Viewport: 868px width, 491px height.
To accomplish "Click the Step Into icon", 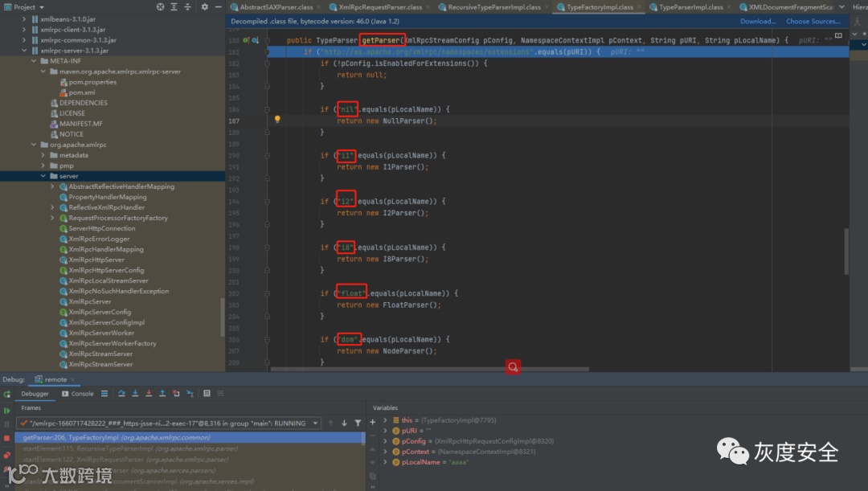I will [135, 394].
